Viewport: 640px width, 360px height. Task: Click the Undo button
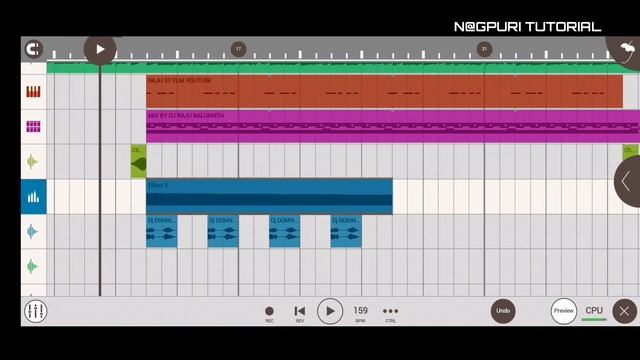click(x=503, y=311)
